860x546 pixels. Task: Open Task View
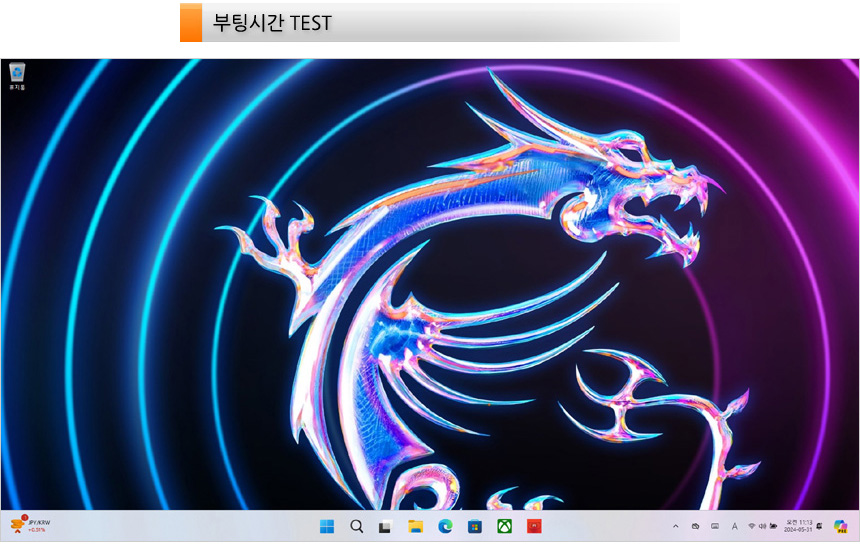tap(386, 527)
